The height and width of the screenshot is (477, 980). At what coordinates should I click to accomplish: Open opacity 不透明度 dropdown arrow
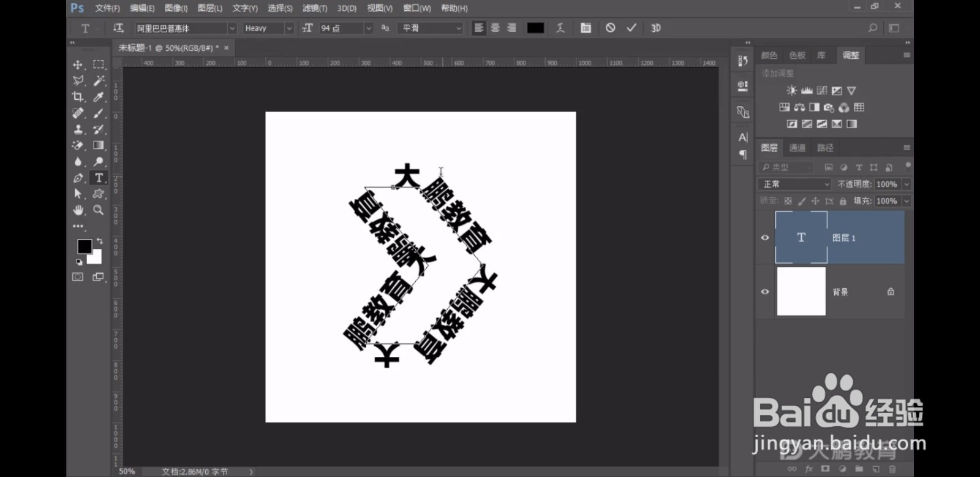907,184
